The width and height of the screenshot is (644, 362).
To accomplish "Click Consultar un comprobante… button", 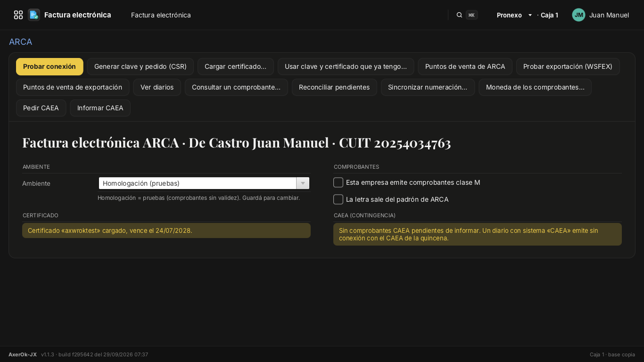I will pyautogui.click(x=236, y=87).
